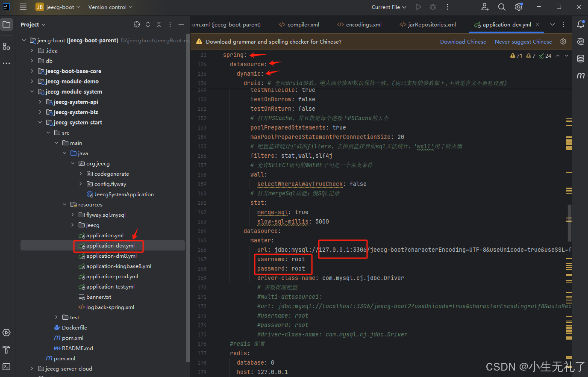Hide the Project tool window
588x377 pixels.
(181, 24)
